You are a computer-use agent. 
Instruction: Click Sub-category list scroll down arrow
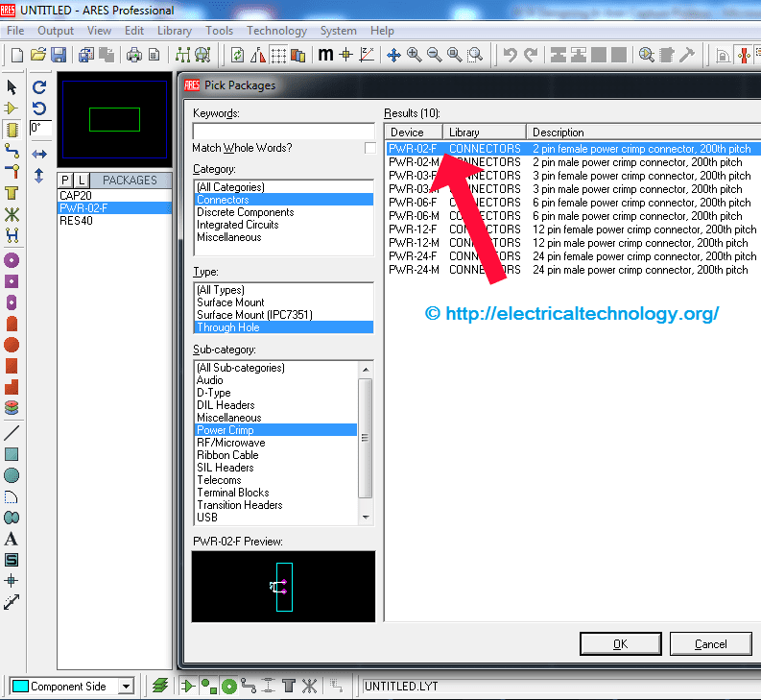pyautogui.click(x=365, y=517)
